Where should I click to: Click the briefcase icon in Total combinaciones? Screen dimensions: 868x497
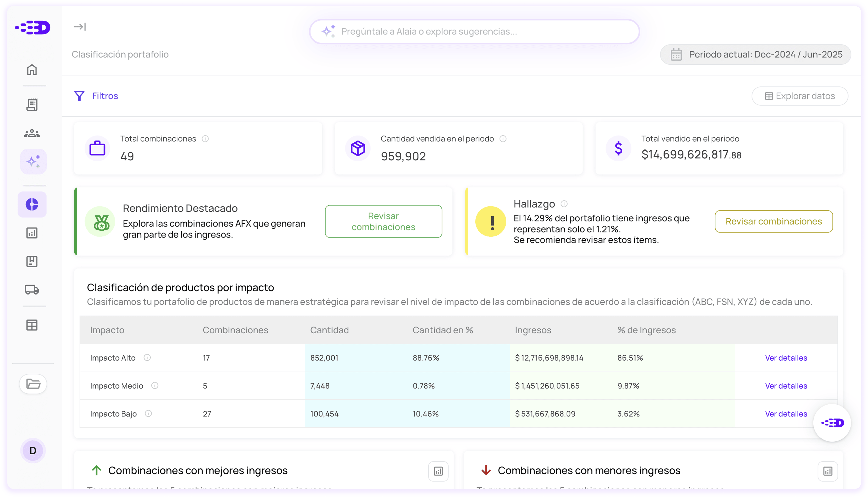pos(97,148)
